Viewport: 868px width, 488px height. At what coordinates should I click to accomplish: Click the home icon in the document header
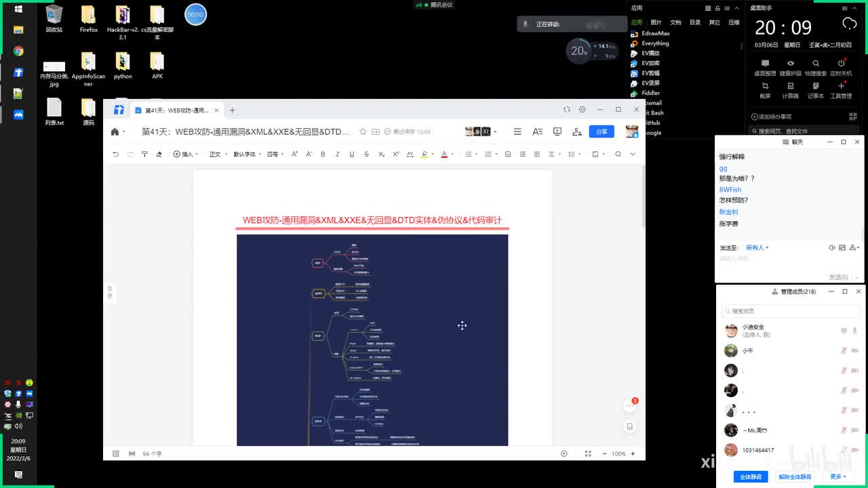[x=115, y=131]
